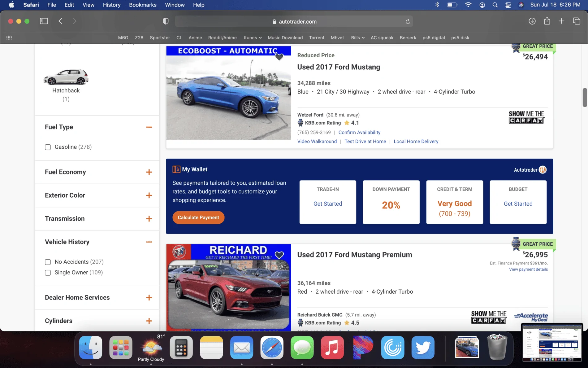Expand the Dealer Home Services filter
The height and width of the screenshot is (368, 588).
(149, 297)
